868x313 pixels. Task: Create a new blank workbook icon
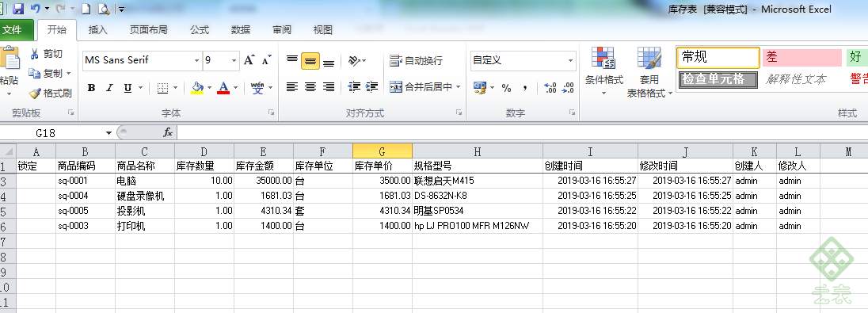tap(86, 9)
